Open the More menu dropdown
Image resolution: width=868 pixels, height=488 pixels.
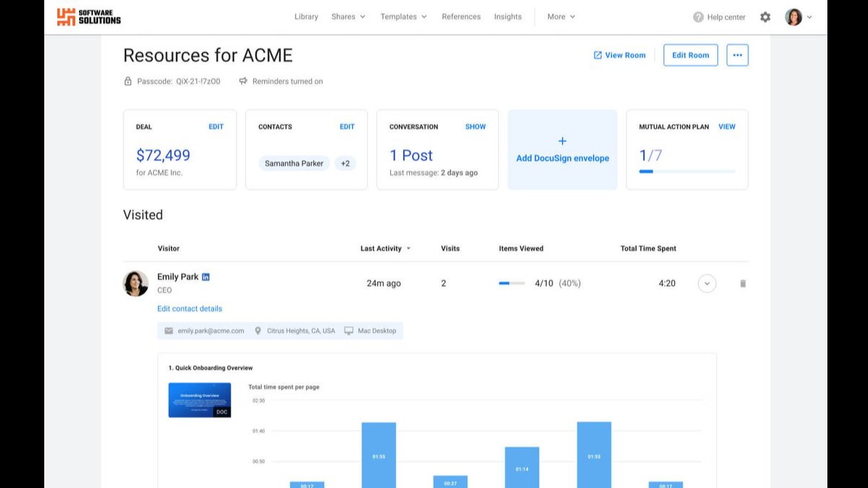[561, 17]
